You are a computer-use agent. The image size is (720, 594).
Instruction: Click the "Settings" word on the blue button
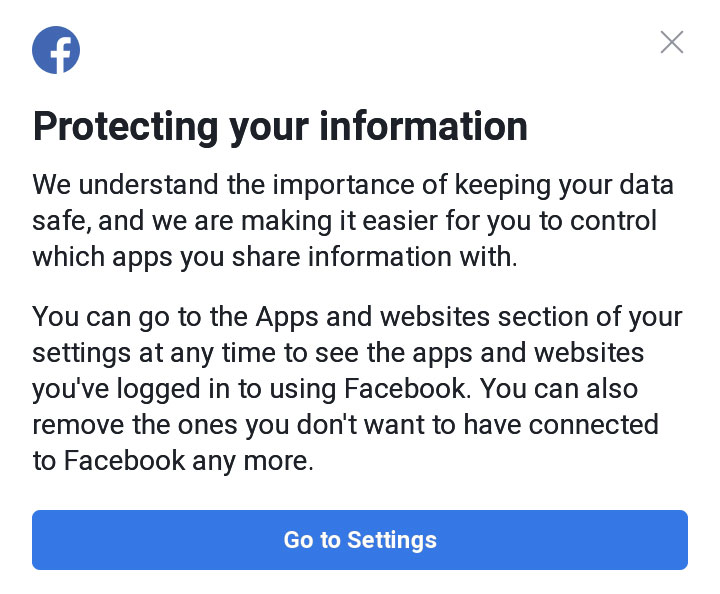[x=392, y=540]
